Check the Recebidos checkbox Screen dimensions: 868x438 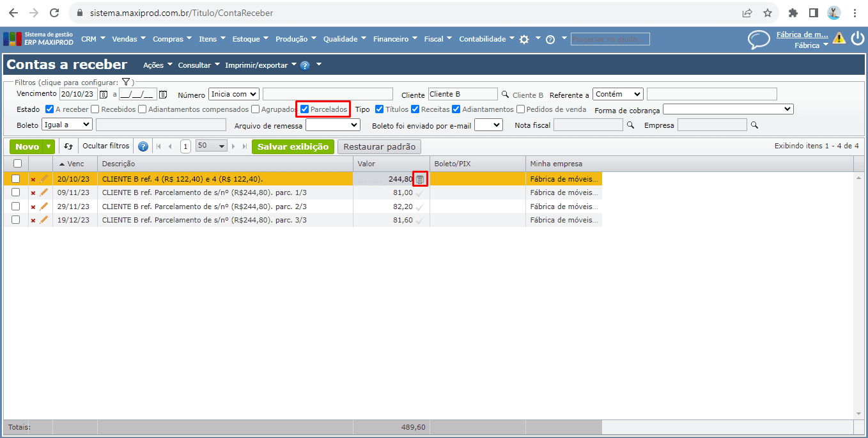(x=95, y=109)
